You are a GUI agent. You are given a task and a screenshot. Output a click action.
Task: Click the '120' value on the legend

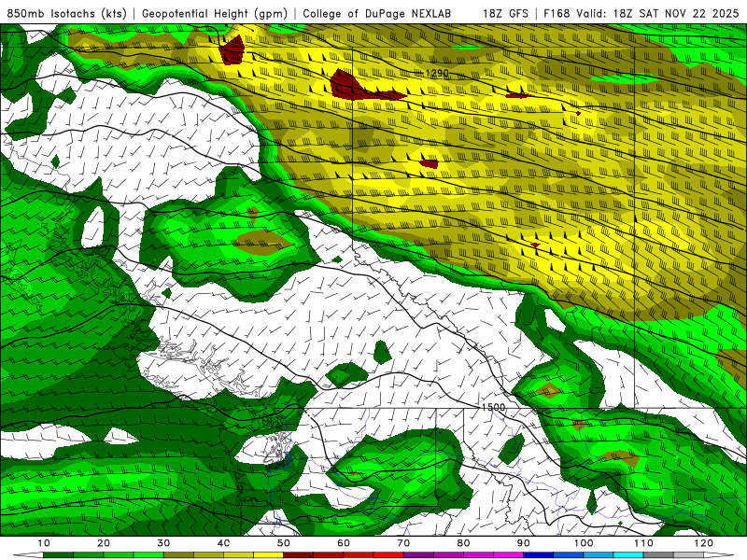pos(703,543)
